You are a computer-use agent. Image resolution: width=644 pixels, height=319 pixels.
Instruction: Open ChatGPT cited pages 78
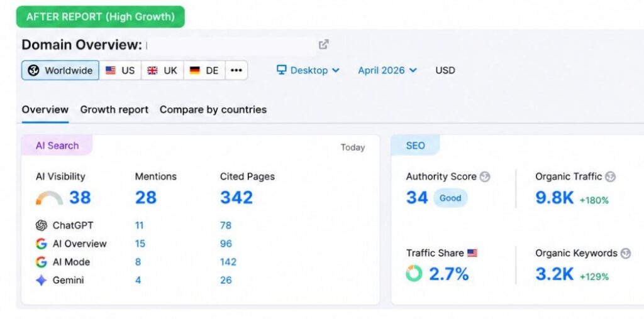(226, 225)
